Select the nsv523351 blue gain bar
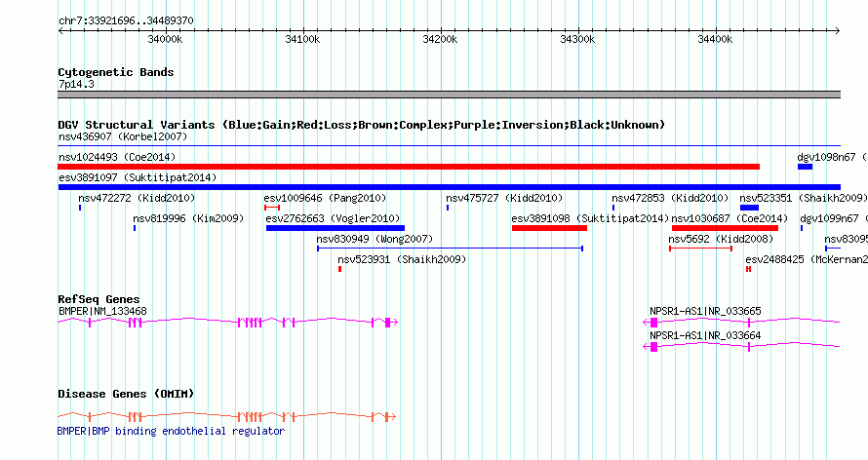Screen dimensions: 868x460 pos(749,208)
